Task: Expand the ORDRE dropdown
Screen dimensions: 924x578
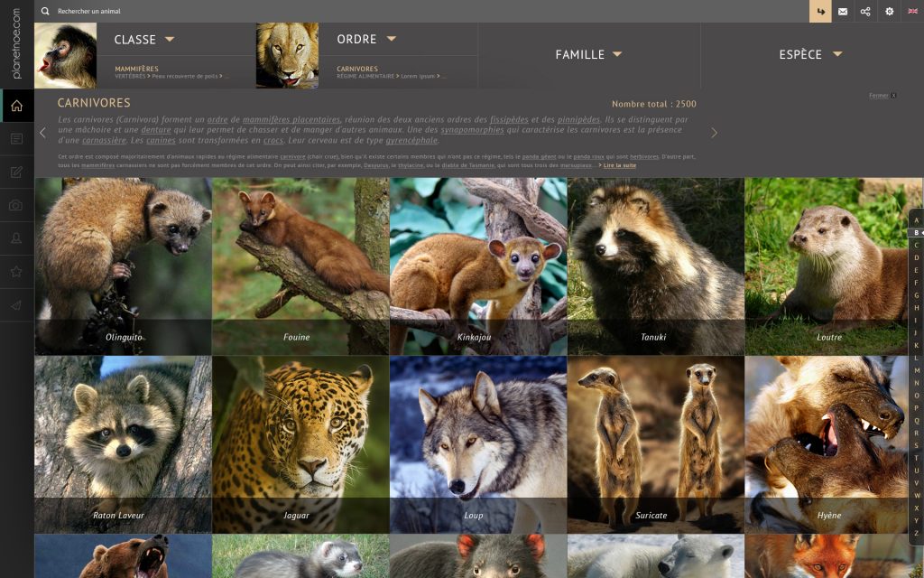Action: pyautogui.click(x=366, y=40)
